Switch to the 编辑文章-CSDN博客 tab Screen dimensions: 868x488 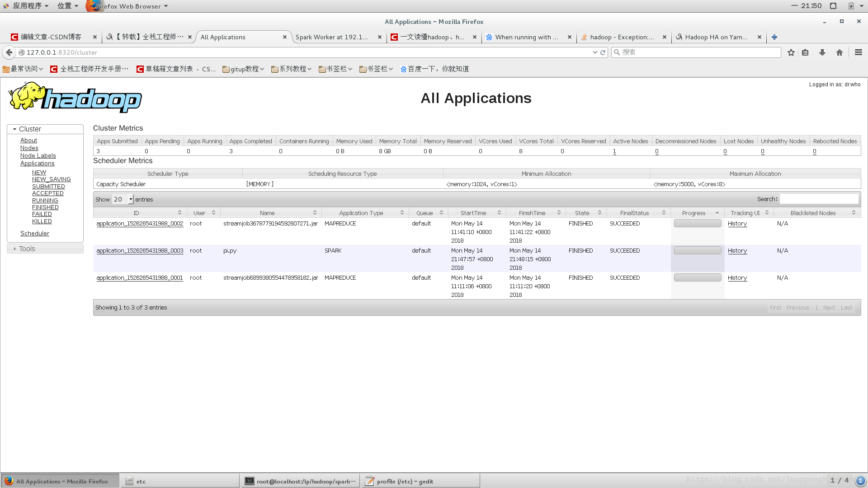(x=51, y=37)
